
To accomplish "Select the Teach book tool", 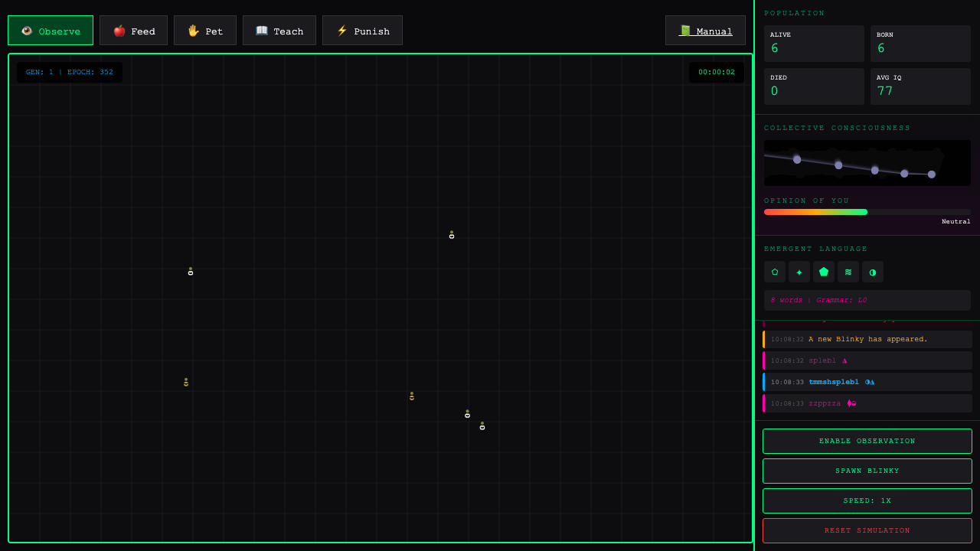I will point(279,31).
